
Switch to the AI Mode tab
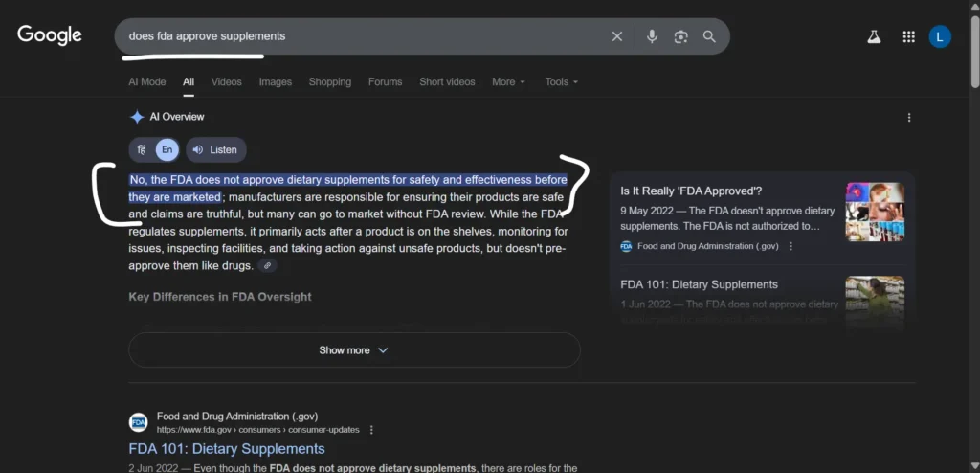[146, 82]
